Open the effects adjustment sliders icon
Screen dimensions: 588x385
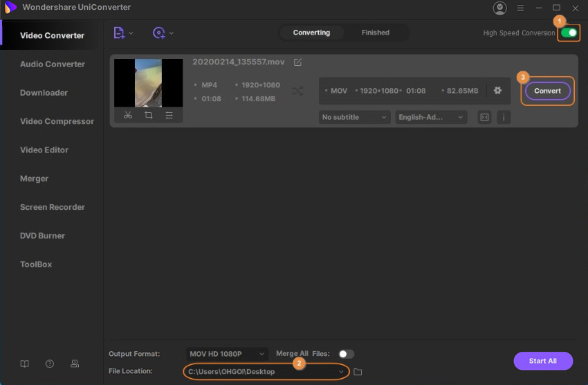pyautogui.click(x=169, y=116)
